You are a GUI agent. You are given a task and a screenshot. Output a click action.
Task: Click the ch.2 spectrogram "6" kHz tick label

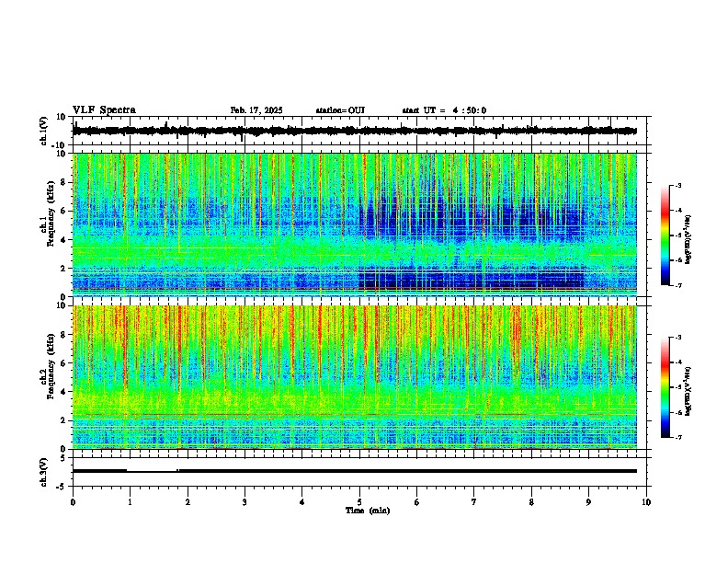click(64, 363)
